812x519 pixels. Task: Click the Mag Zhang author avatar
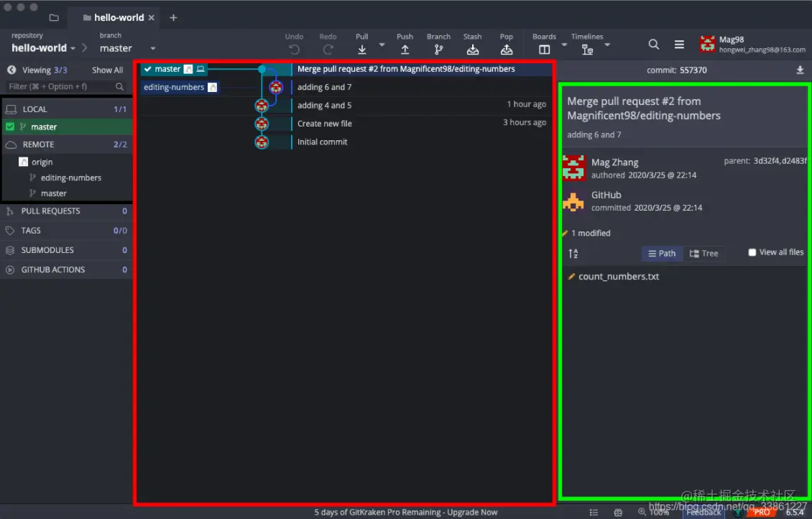click(573, 167)
